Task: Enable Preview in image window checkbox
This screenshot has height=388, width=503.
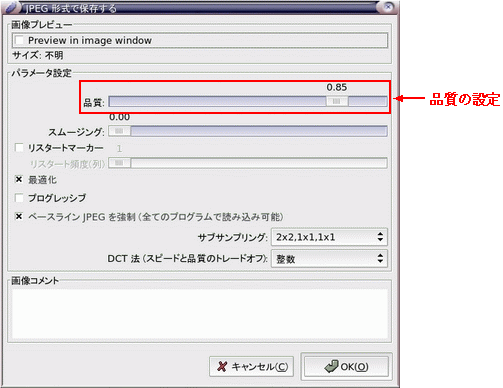Action: (x=19, y=40)
